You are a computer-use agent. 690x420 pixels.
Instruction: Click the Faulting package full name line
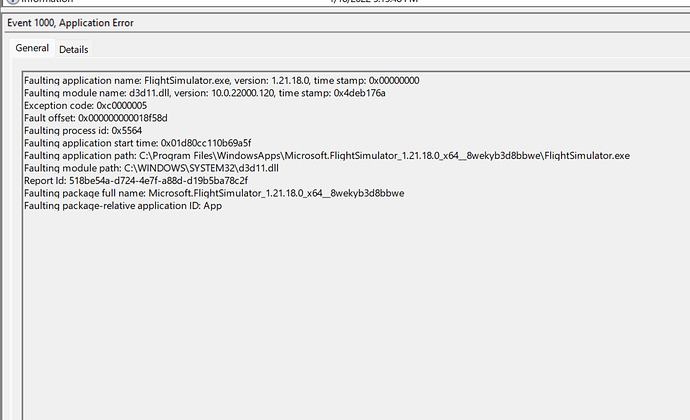coord(214,193)
